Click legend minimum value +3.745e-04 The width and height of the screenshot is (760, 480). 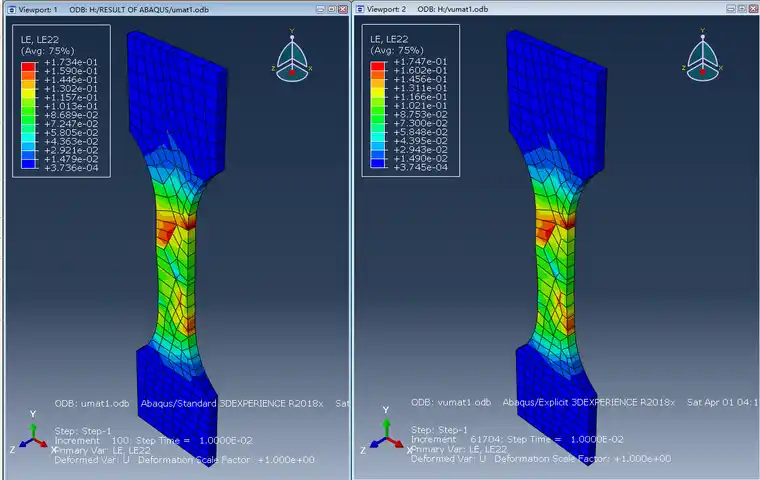420,167
